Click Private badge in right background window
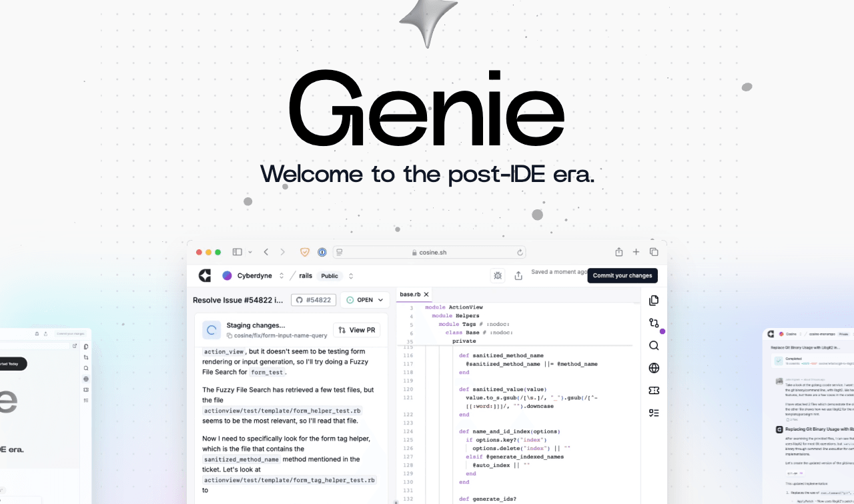This screenshot has height=504, width=854. pyautogui.click(x=843, y=334)
